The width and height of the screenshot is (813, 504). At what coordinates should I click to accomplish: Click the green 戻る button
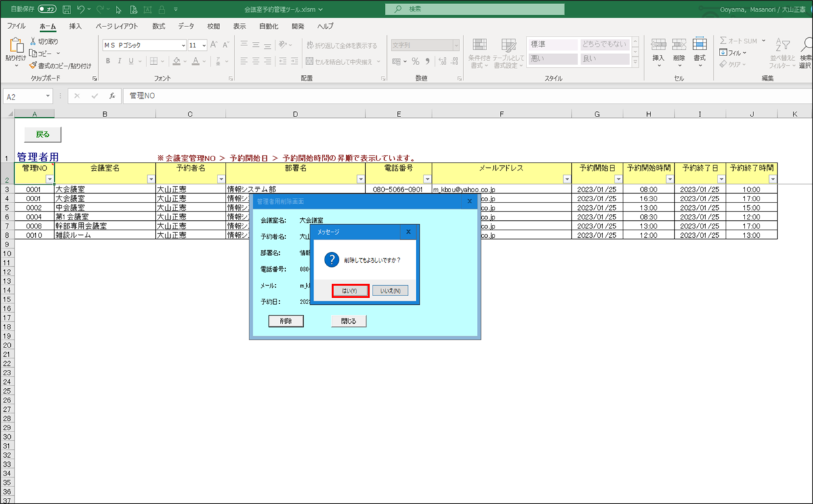43,135
